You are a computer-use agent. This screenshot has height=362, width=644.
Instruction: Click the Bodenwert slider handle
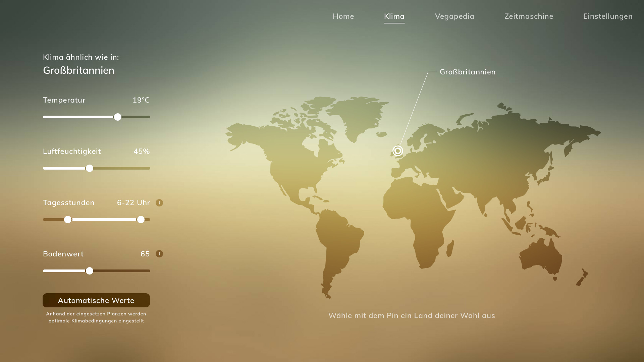90,271
